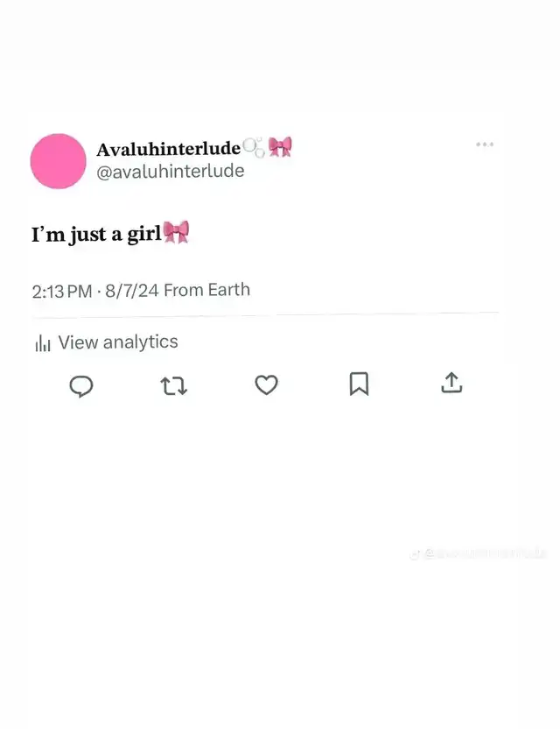560x747 pixels.
Task: Repost the tweet with retweet arrows icon
Action: click(174, 386)
